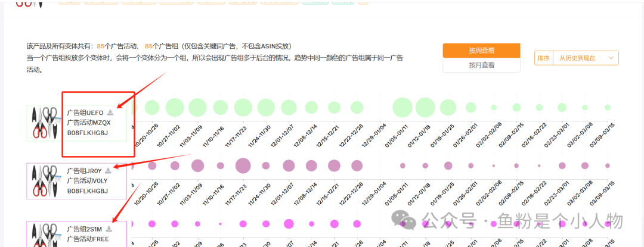
Task: Click JR0Y purple bubble for week 02/23-03/01
Action: coord(562,165)
